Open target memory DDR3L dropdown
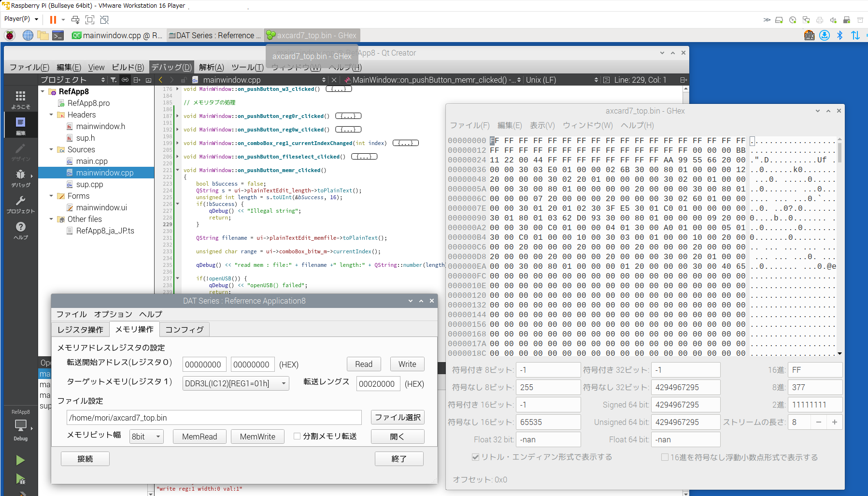This screenshot has height=496, width=868. pos(236,383)
